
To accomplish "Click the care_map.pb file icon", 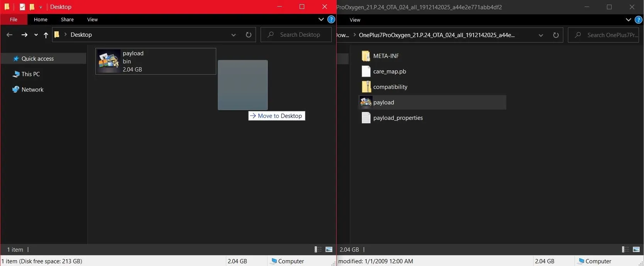I will pos(366,72).
